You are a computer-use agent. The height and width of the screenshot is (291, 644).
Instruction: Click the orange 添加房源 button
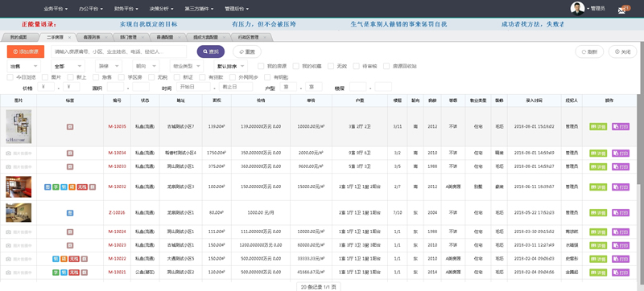click(x=26, y=51)
